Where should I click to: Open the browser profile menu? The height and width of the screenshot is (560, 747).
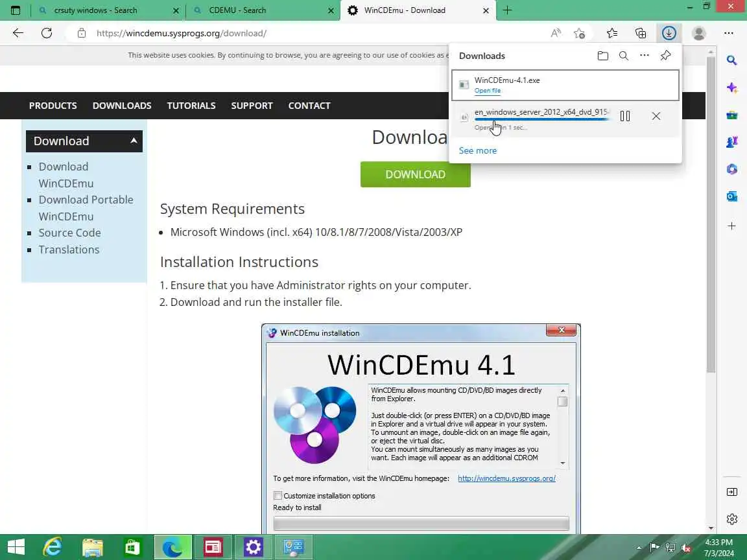pyautogui.click(x=699, y=33)
